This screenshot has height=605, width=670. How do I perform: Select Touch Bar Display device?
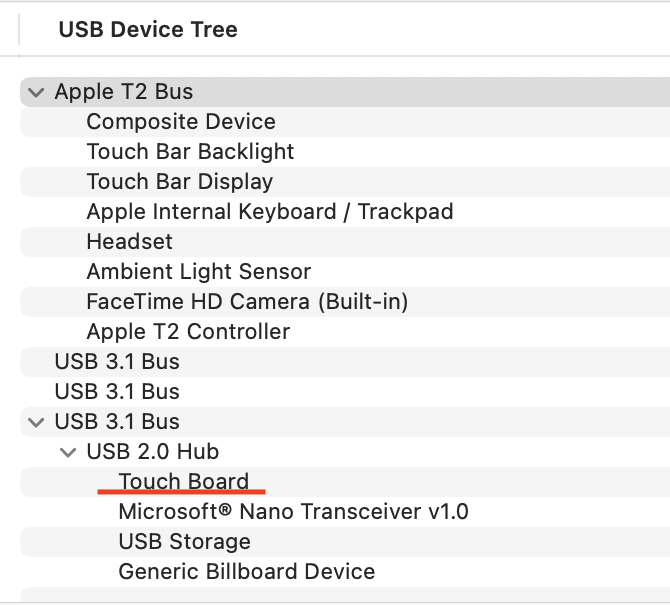pos(180,182)
